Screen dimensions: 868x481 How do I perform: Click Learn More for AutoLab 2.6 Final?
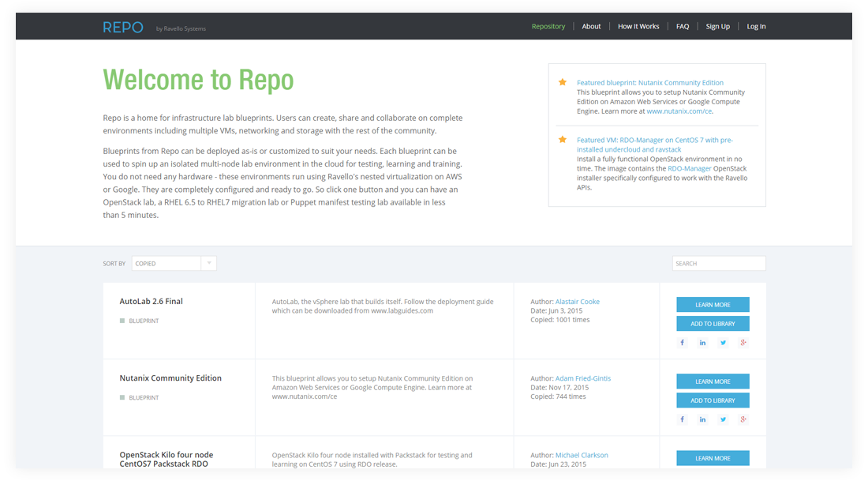tap(713, 304)
